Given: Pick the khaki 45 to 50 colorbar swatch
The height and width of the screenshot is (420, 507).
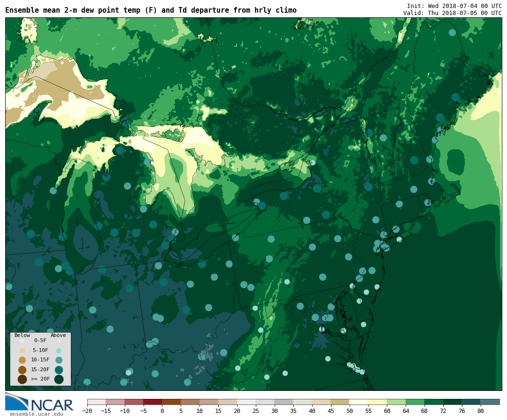Looking at the screenshot, I should pyautogui.click(x=340, y=402).
